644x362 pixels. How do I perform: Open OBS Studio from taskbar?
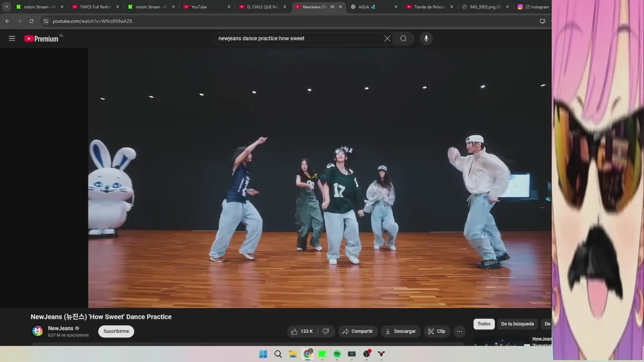[x=367, y=354]
